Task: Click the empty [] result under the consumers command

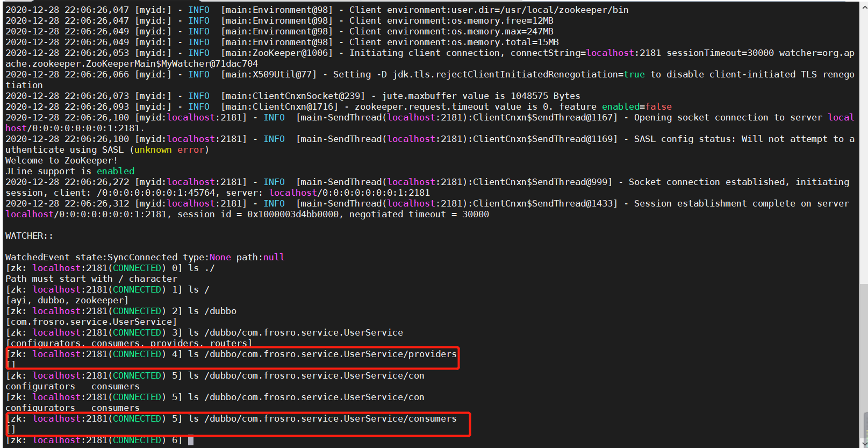Action: click(11, 429)
